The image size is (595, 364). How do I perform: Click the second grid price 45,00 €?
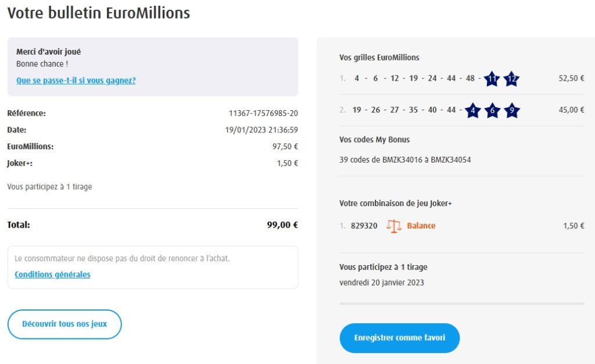click(571, 110)
